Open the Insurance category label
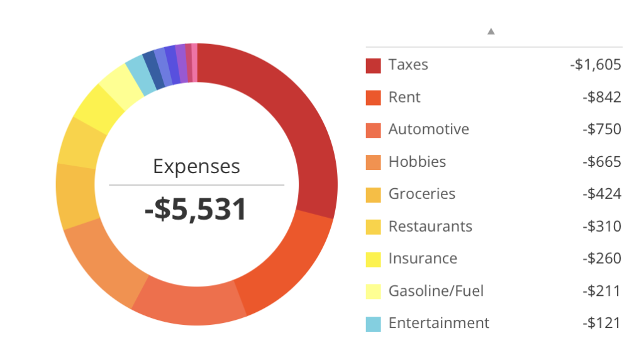This screenshot has height=345, width=644. (x=423, y=259)
